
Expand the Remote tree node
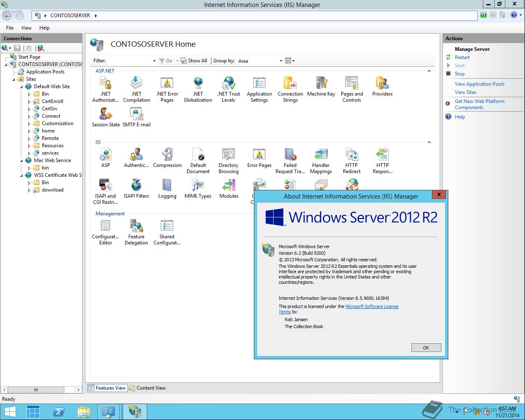click(x=29, y=138)
